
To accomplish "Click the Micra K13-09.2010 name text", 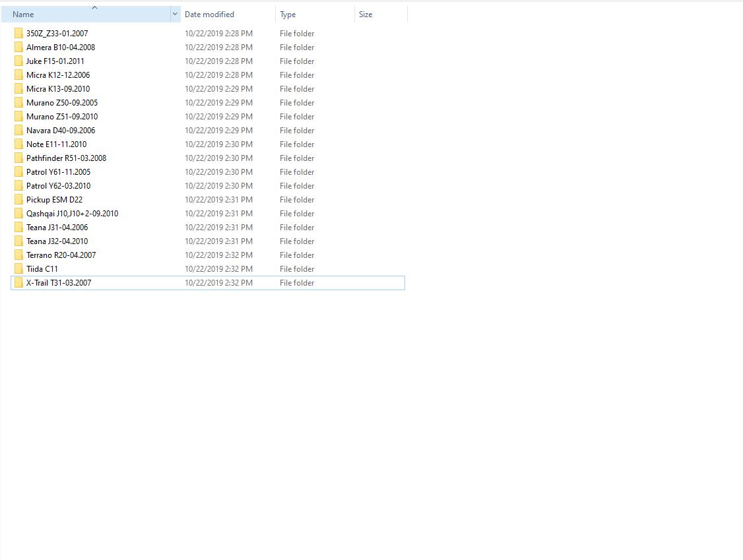I will click(x=58, y=88).
